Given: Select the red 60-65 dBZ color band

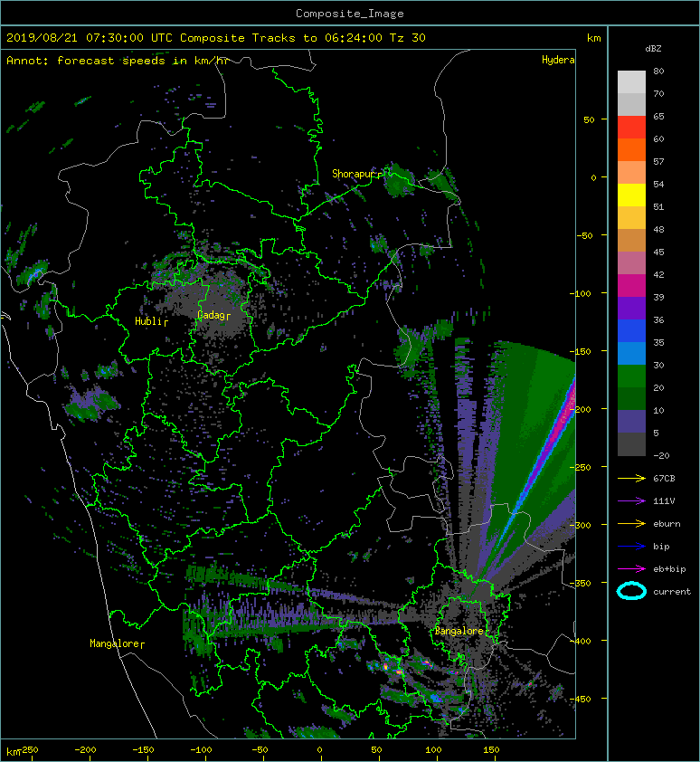Looking at the screenshot, I should (631, 128).
